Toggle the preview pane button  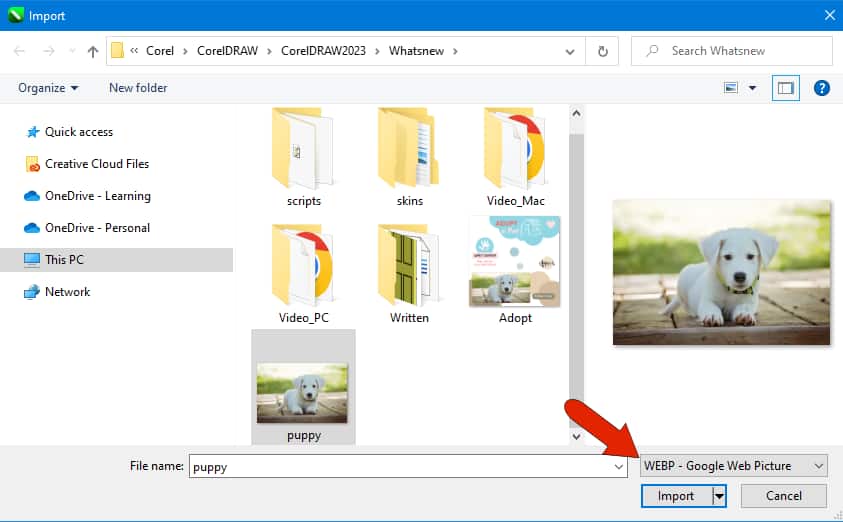click(785, 88)
